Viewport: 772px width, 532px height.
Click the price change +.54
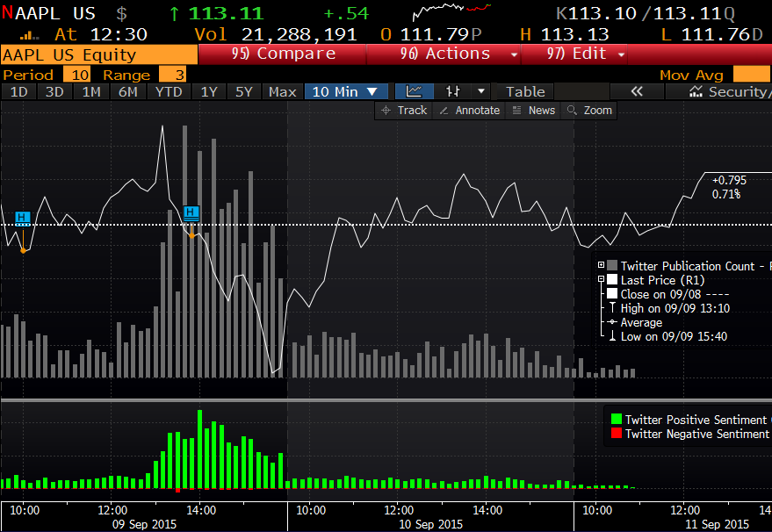(346, 13)
